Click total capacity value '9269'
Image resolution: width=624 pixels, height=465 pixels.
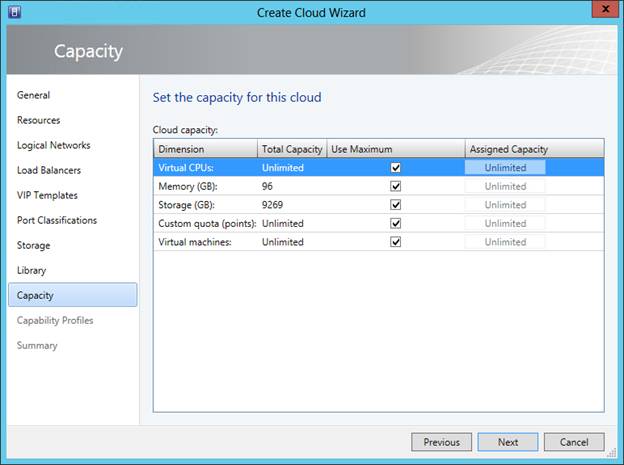[x=272, y=205]
